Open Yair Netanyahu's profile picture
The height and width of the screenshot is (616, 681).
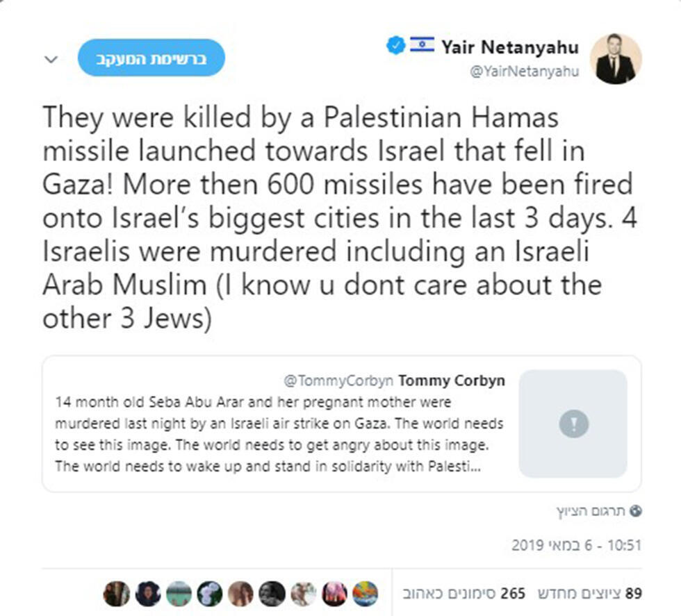[615, 59]
